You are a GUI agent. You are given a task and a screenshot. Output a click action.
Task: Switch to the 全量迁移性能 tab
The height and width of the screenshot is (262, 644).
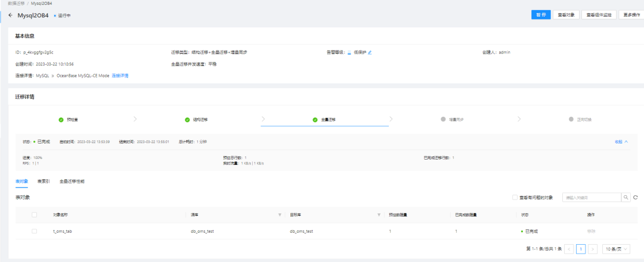tap(72, 181)
